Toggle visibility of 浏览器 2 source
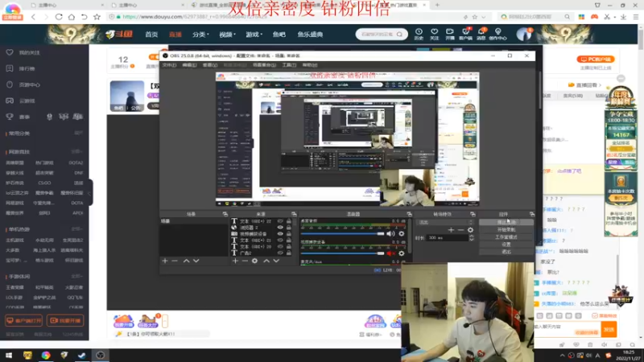 tap(280, 228)
